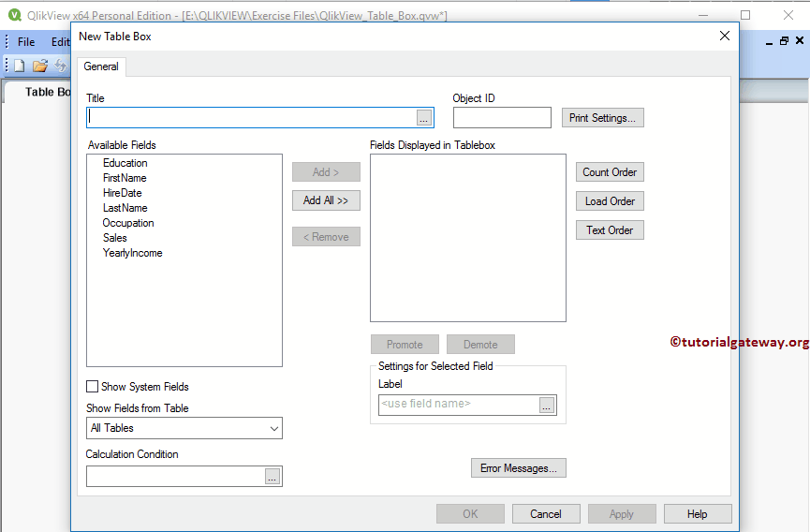Select Education in Available Fields
The height and width of the screenshot is (532, 810).
125,163
